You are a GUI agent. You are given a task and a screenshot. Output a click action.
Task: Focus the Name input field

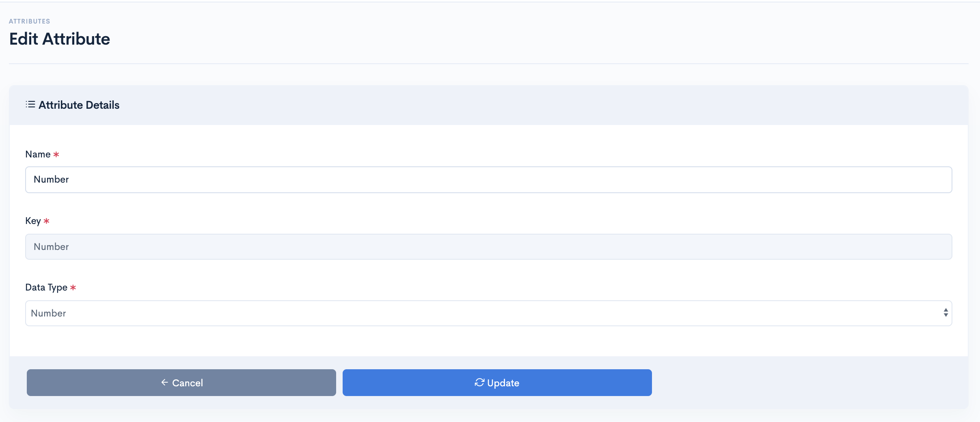click(489, 180)
